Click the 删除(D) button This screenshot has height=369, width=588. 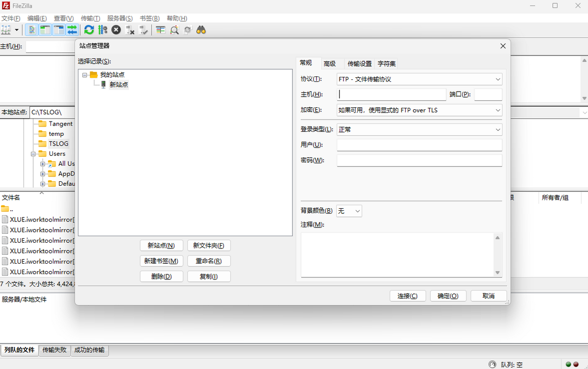[x=161, y=276]
